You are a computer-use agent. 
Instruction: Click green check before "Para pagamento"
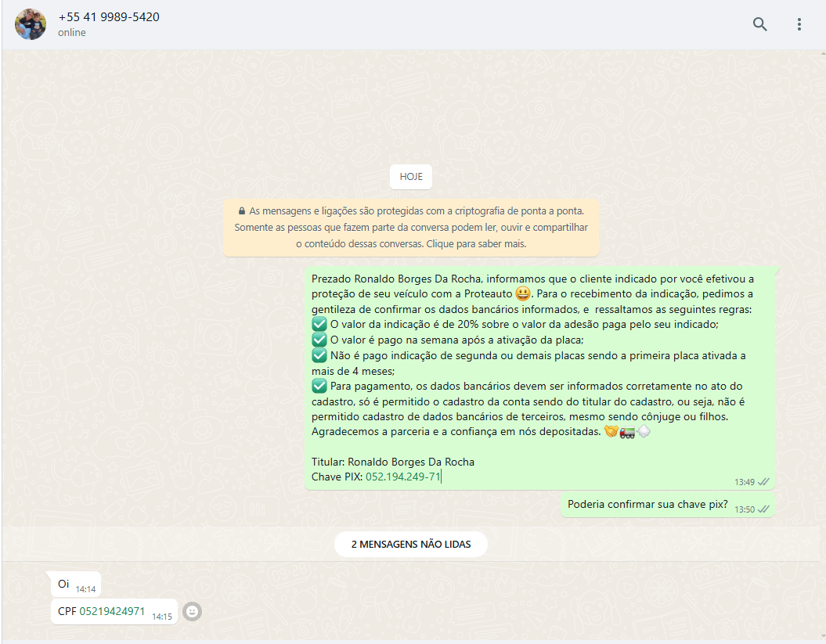click(319, 386)
